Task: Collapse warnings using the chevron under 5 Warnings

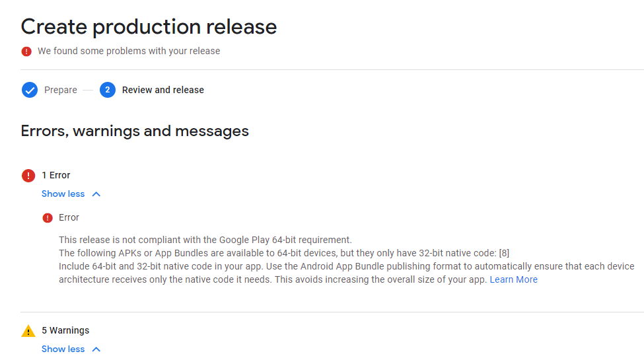Action: (x=96, y=349)
